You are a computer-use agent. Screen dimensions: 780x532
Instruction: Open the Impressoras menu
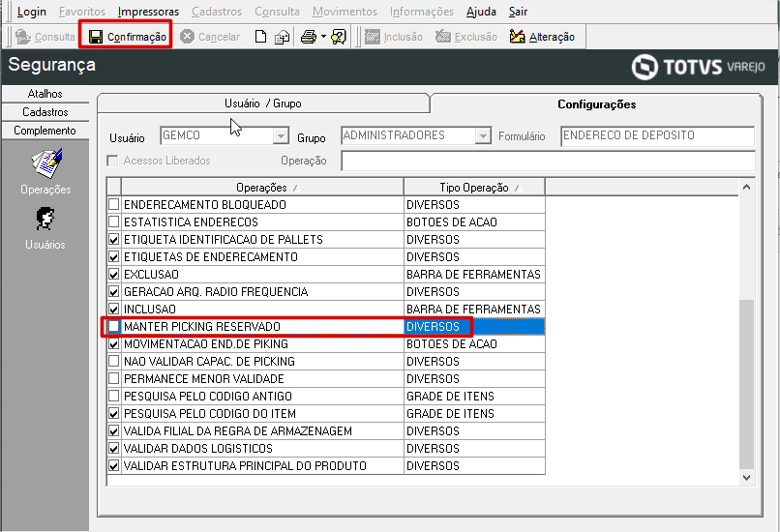[148, 12]
